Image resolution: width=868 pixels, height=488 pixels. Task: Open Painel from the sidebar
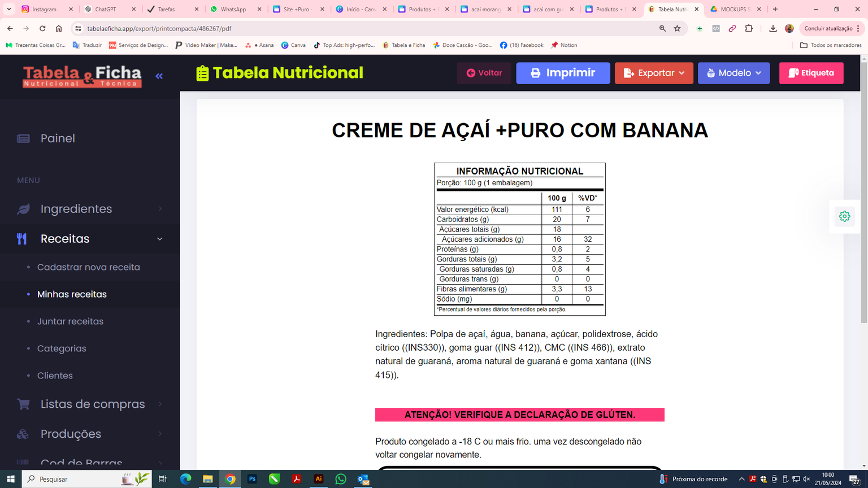[x=57, y=138]
